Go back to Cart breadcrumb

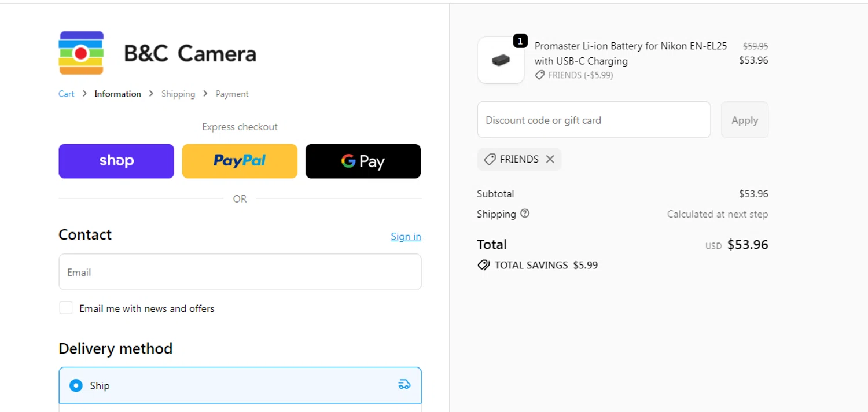pos(67,94)
